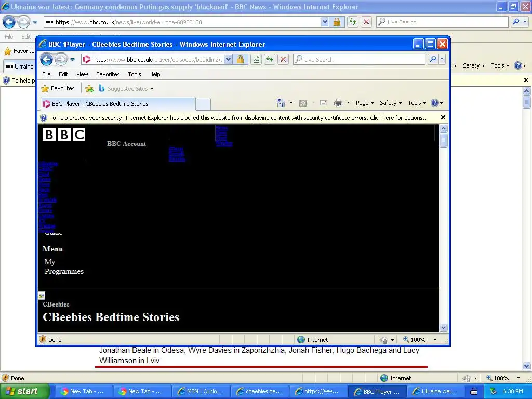Image resolution: width=532 pixels, height=399 pixels.
Task: Open Safety menu in Ukraine news window
Action: click(x=474, y=65)
